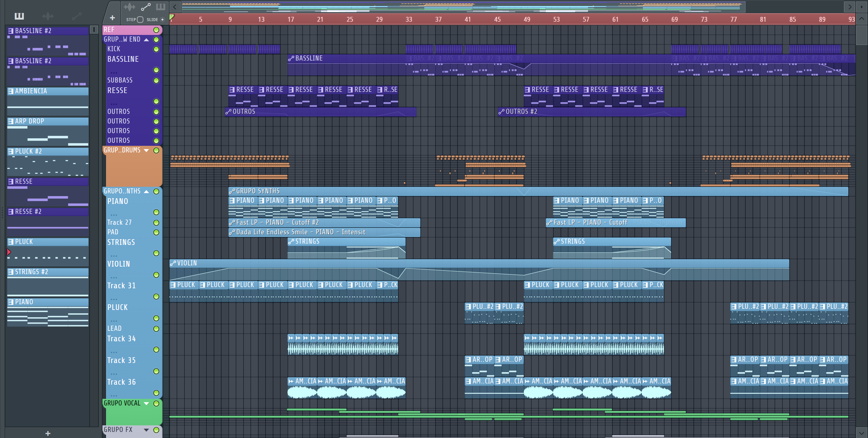Jump to bar 49 on the timeline
Image resolution: width=868 pixels, height=438 pixels.
[527, 20]
